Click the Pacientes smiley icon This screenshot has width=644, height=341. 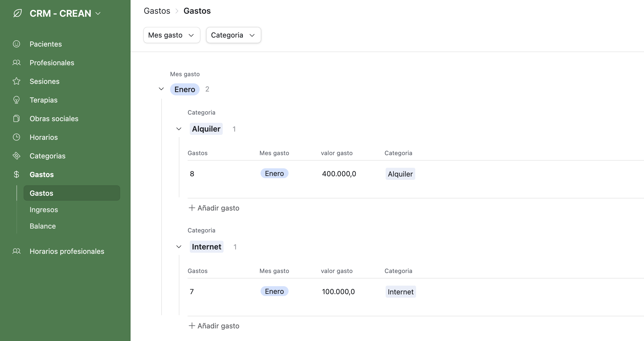tap(16, 44)
